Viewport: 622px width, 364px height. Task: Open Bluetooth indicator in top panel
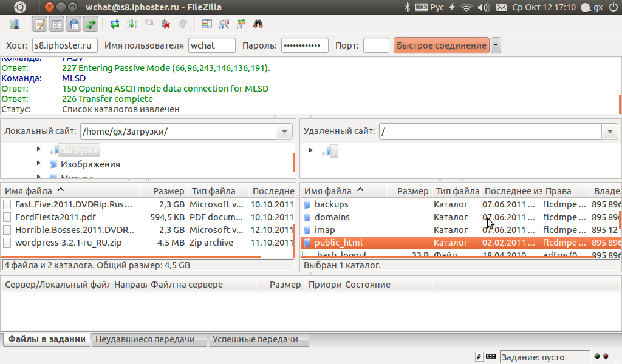(407, 7)
